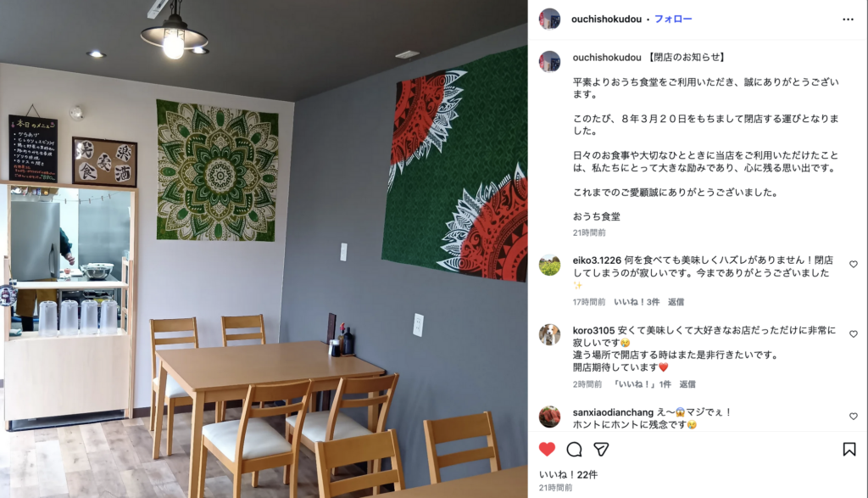868x498 pixels.
Task: Open koro3105 username profile
Action: [593, 330]
